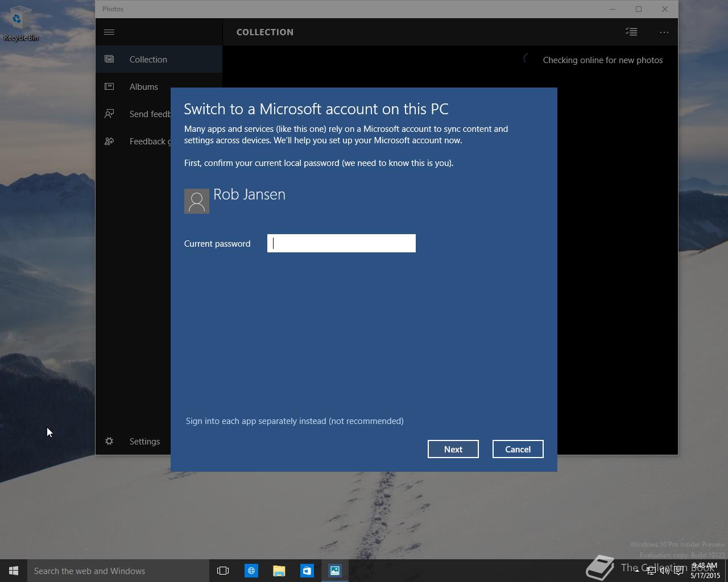Screen dimensions: 728x582
Task: Click the Send feedback sidebar icon
Action: click(109, 114)
